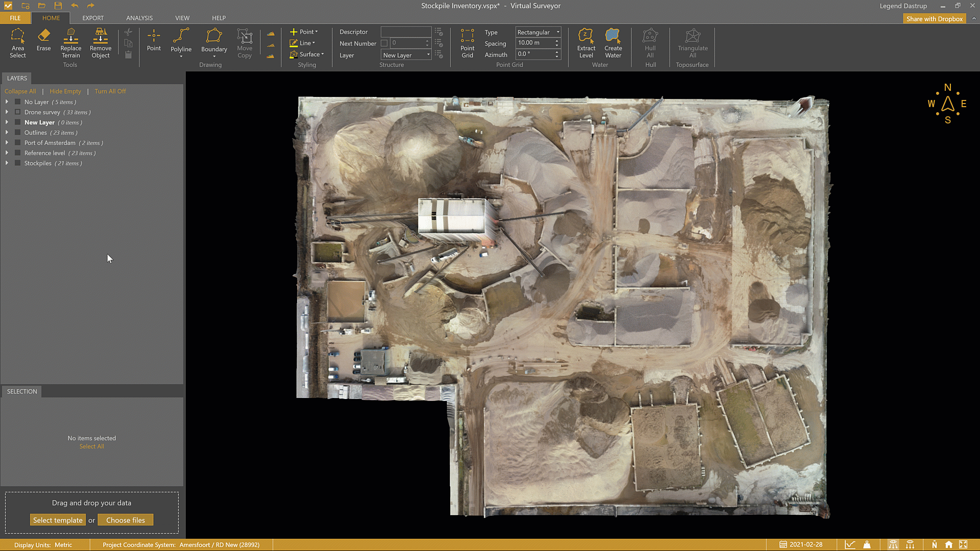The image size is (980, 551).
Task: Click the Extract Level water tool
Action: click(x=586, y=43)
